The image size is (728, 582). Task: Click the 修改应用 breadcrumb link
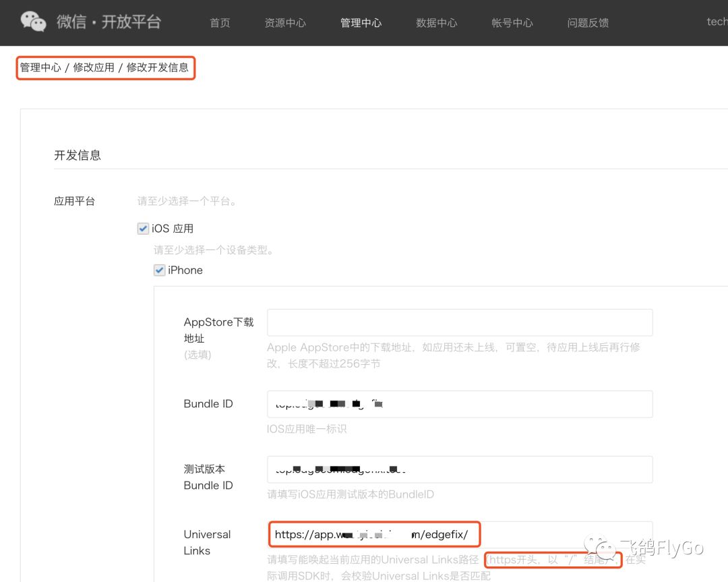94,67
